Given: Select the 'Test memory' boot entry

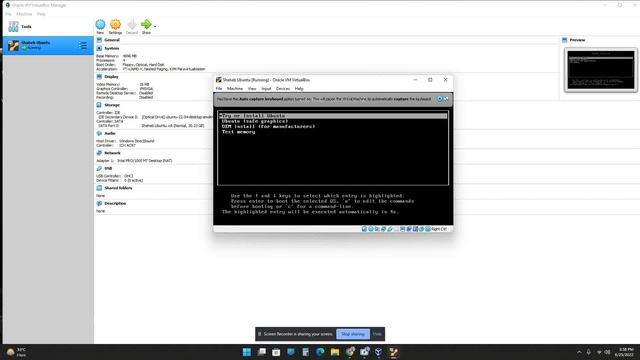Looking at the screenshot, I should click(238, 132).
